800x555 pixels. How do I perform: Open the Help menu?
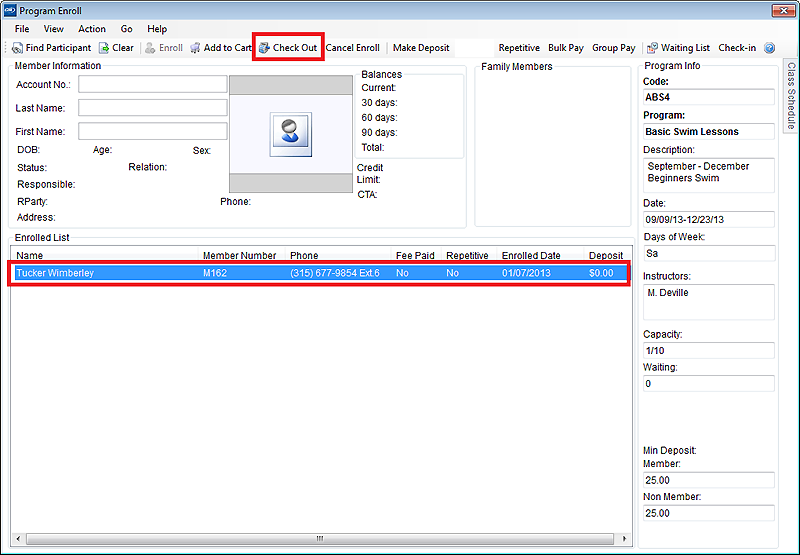tap(157, 29)
